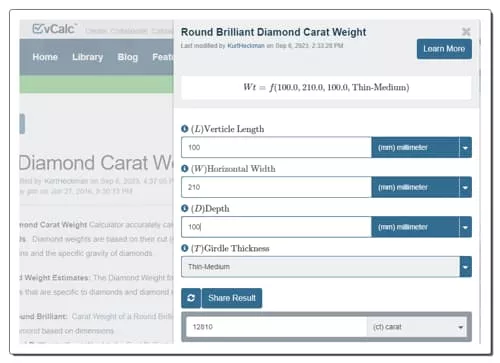Click the info icon beside Girdle Thickness

point(184,248)
